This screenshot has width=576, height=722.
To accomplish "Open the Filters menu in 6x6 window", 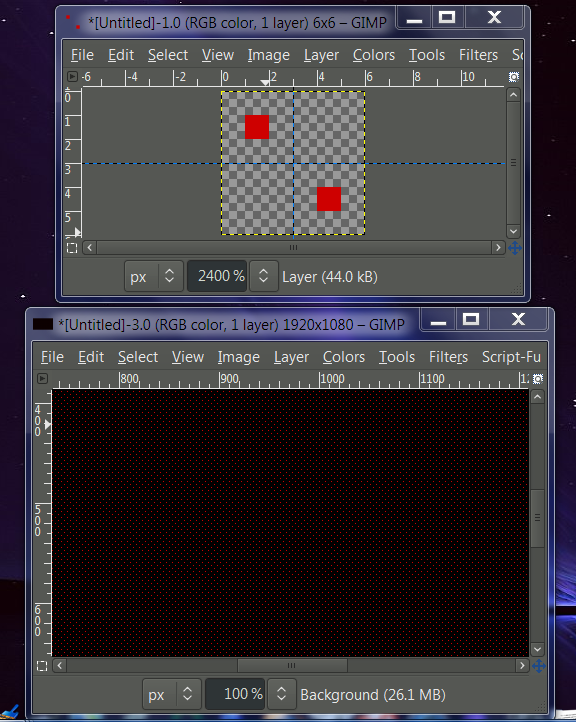I will (x=478, y=55).
